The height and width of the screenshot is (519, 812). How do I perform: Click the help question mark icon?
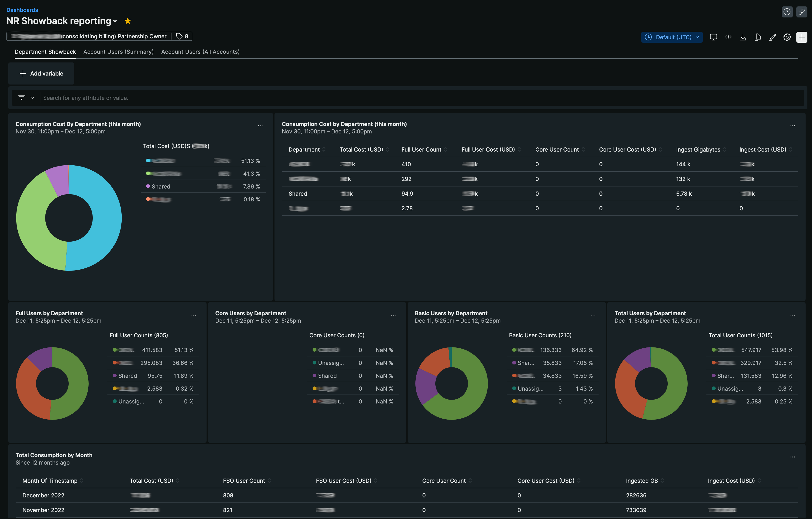(x=787, y=12)
